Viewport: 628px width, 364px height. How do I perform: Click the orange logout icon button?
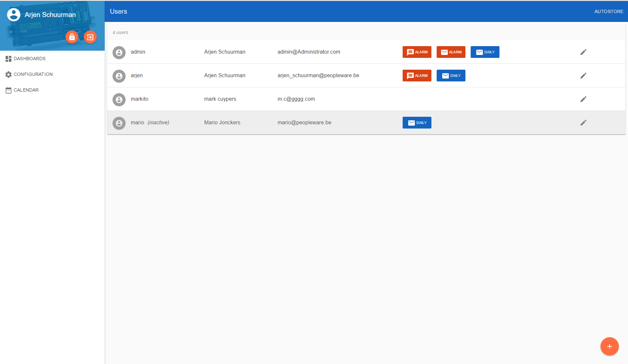pos(90,37)
